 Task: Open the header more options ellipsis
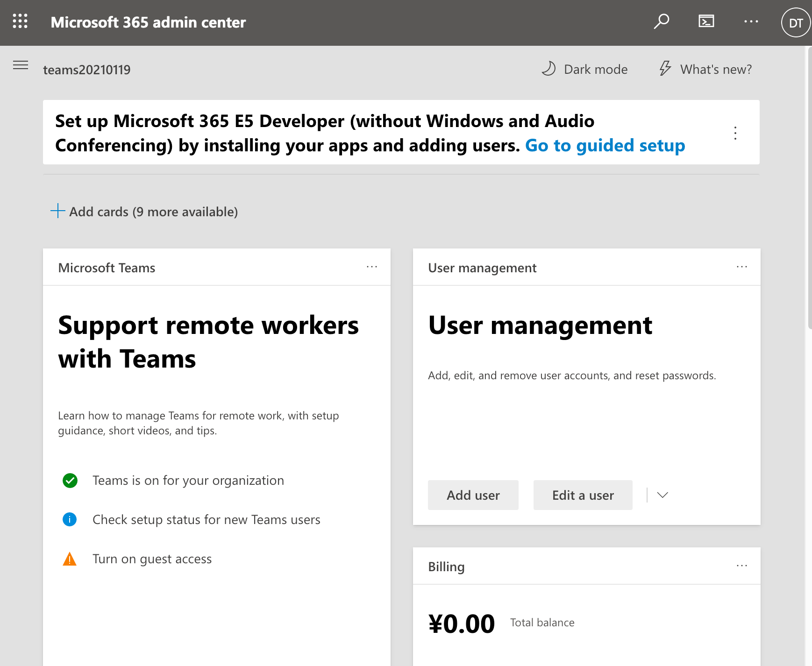(751, 21)
